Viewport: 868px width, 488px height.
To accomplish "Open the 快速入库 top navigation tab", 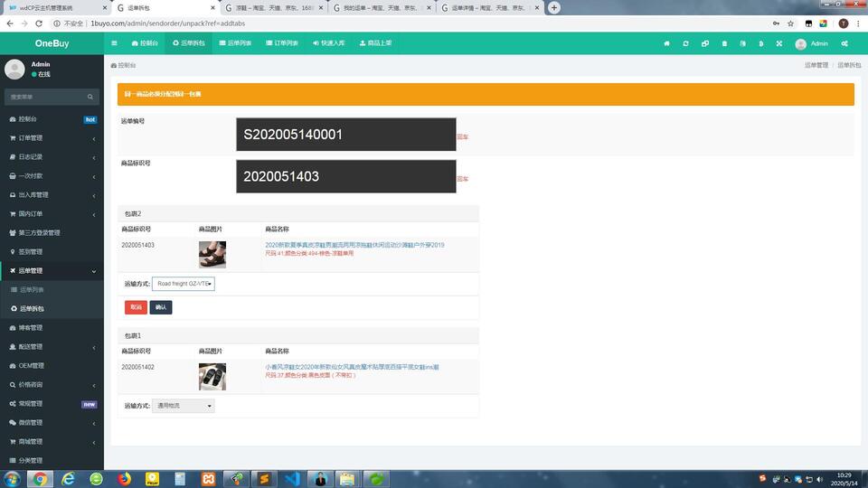I will pos(329,43).
